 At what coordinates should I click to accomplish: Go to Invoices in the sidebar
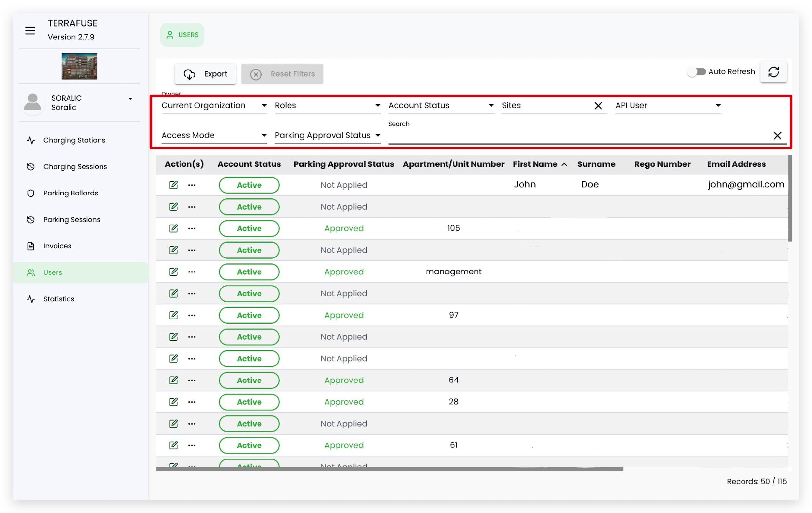pos(57,246)
